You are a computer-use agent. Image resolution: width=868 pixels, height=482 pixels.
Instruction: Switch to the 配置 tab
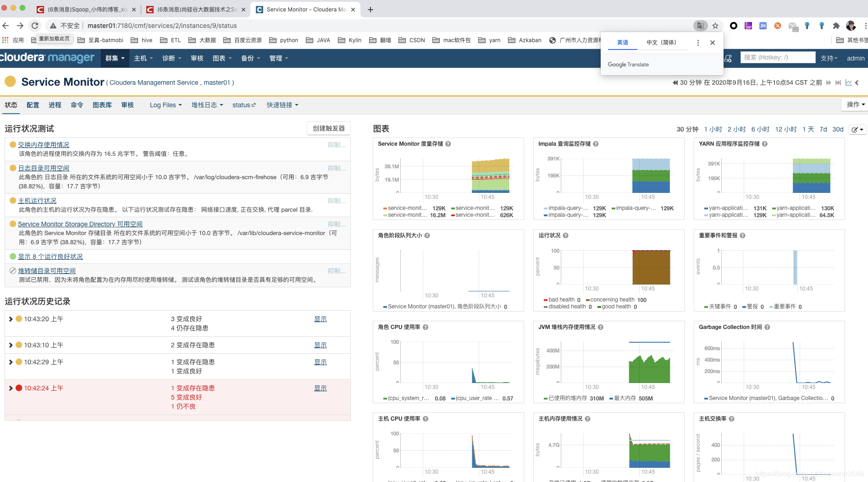pos(33,105)
